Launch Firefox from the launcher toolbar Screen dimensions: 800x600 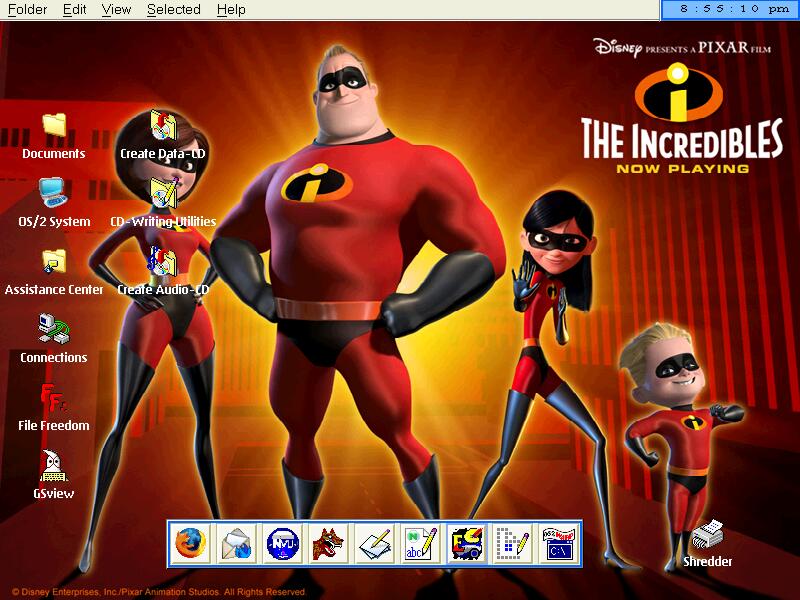[190, 544]
